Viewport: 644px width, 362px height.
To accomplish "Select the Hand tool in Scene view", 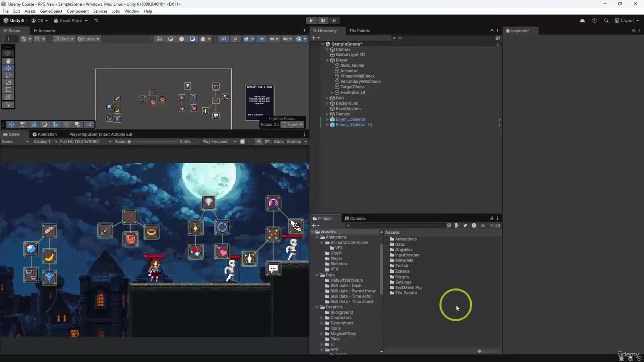I will click(x=8, y=61).
